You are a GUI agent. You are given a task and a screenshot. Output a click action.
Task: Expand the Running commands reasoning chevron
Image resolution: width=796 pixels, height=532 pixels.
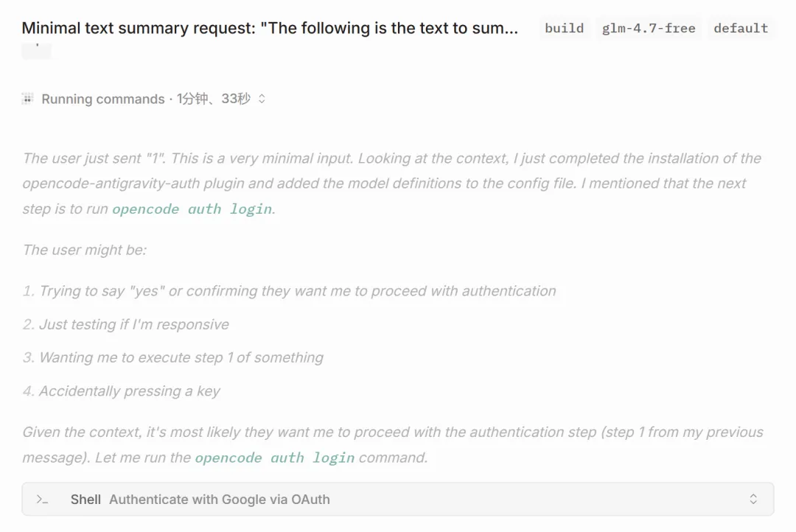pyautogui.click(x=262, y=99)
